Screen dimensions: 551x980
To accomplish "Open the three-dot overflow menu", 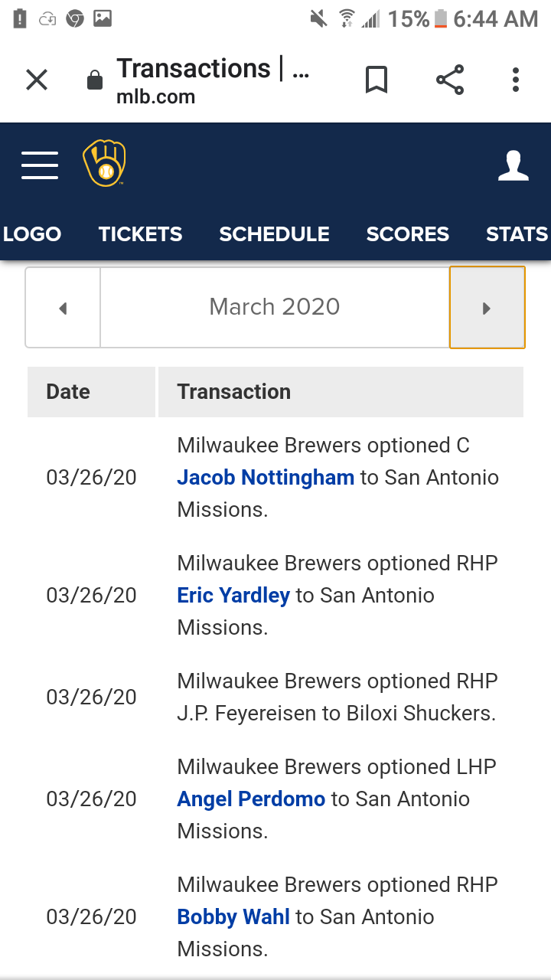I will 516,80.
